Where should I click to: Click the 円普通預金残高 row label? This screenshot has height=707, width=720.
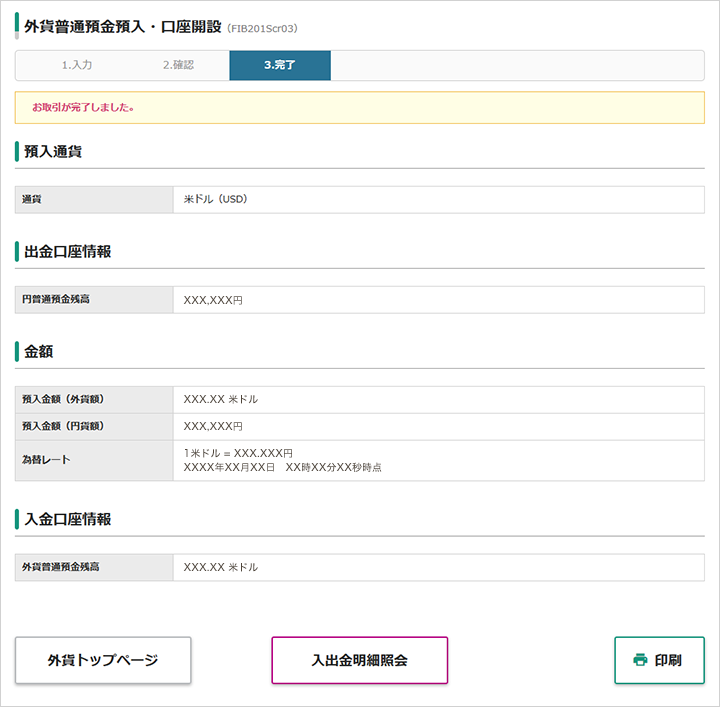point(56,299)
